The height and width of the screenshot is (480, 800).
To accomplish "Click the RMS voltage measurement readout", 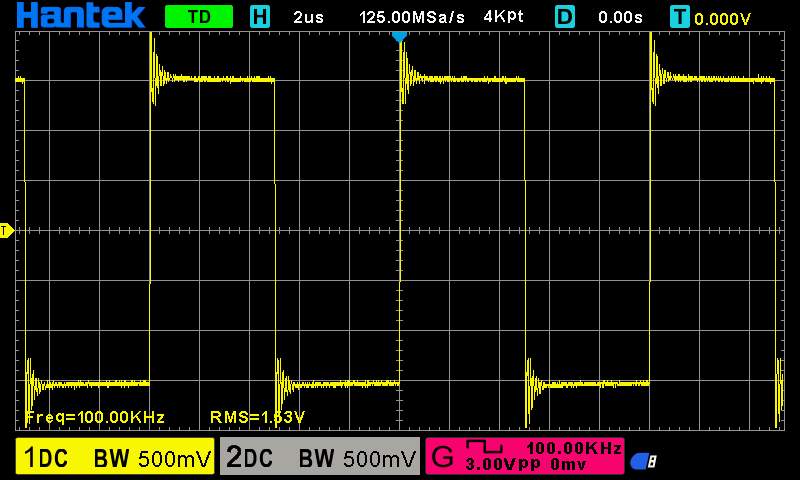I will [x=257, y=417].
